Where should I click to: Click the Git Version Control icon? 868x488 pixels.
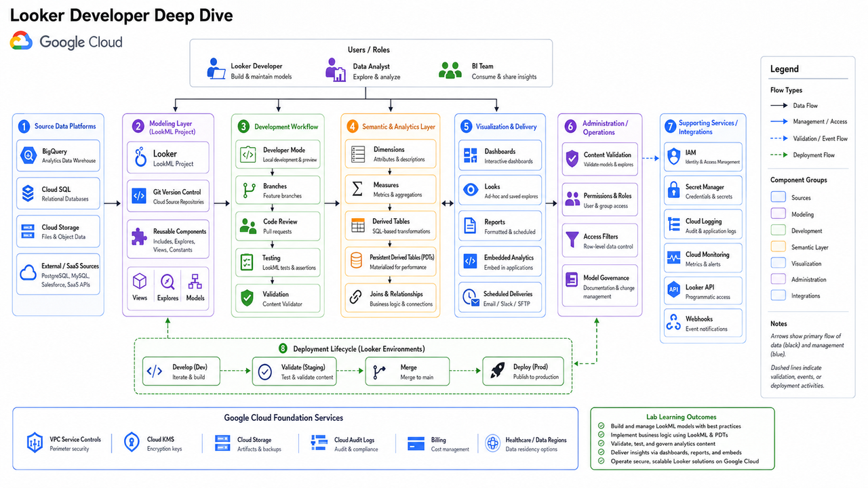click(139, 197)
